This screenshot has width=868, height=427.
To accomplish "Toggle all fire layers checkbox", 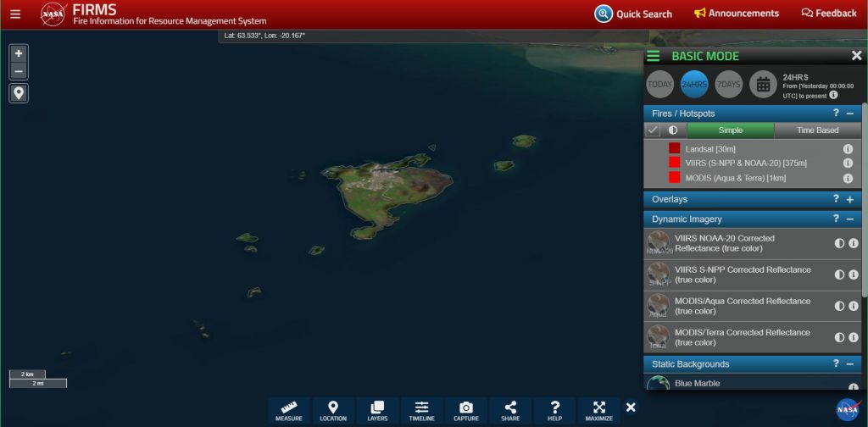I will 653,130.
